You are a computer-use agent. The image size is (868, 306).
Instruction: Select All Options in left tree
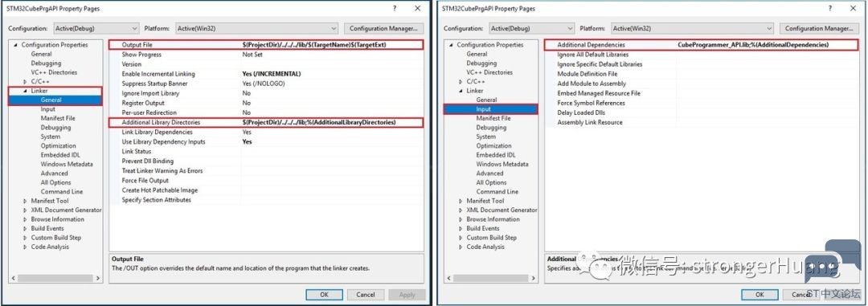click(56, 182)
